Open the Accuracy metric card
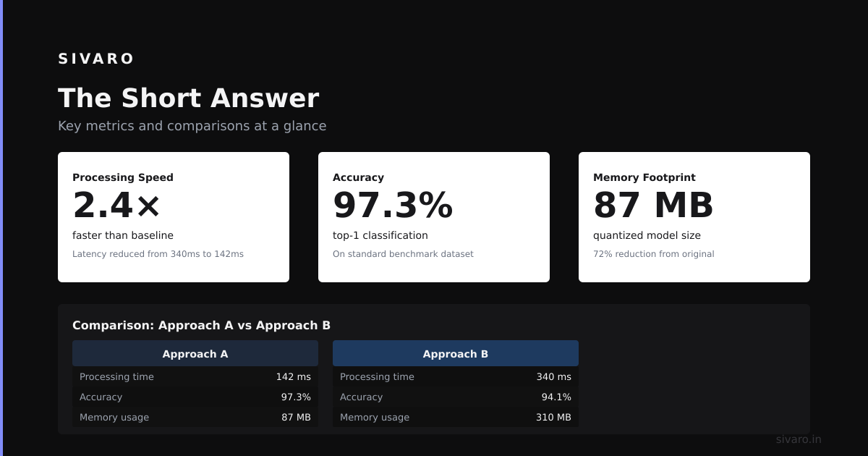868x456 pixels. (434, 217)
